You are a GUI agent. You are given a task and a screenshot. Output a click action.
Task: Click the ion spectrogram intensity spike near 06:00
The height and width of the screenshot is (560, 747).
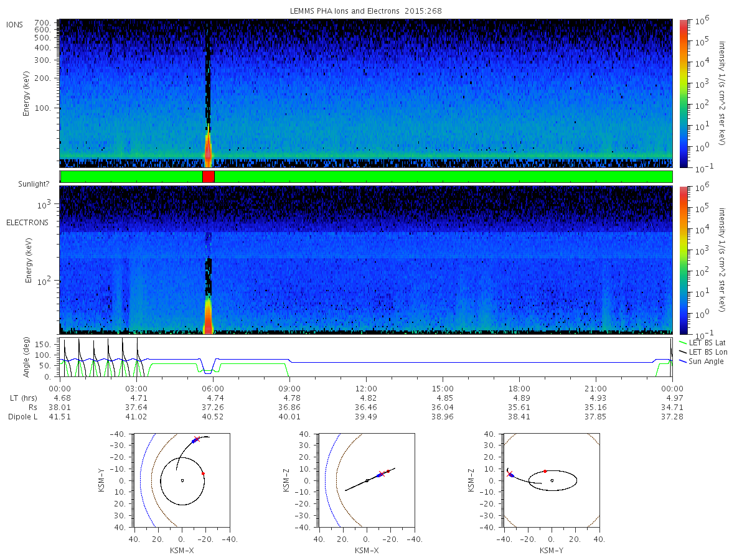click(x=208, y=148)
